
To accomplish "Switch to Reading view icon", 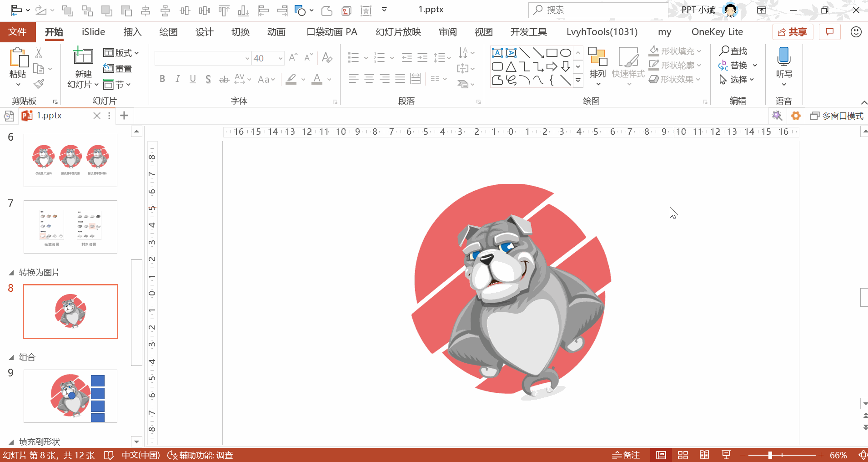I will (x=704, y=455).
